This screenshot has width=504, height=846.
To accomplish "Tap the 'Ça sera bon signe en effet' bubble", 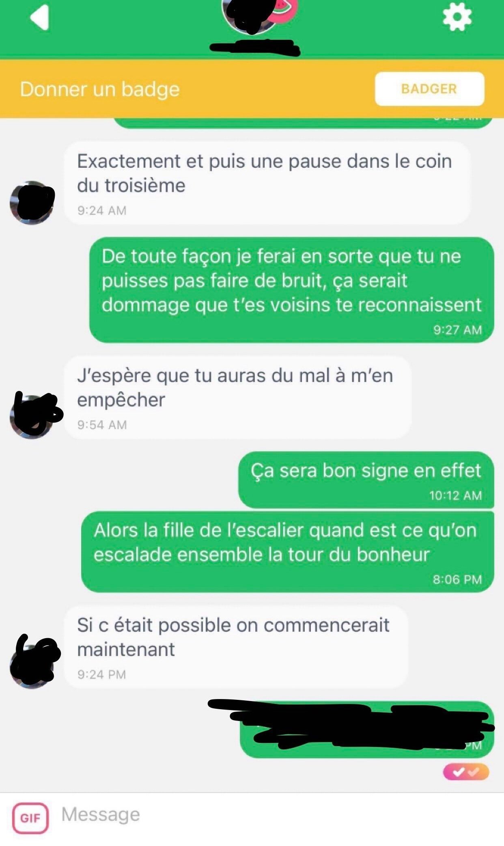I will (366, 479).
